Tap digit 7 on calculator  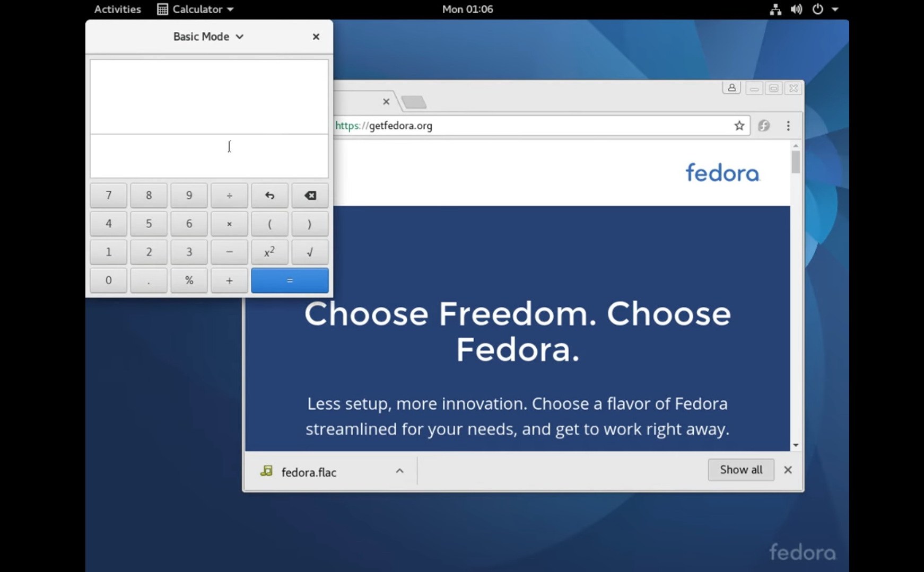(108, 196)
